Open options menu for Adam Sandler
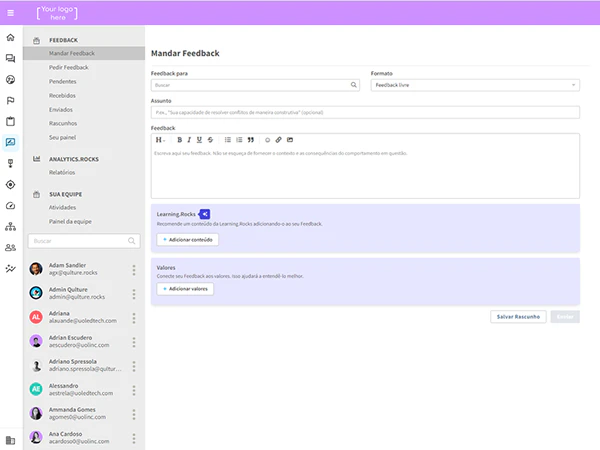600x450 pixels. pyautogui.click(x=134, y=270)
